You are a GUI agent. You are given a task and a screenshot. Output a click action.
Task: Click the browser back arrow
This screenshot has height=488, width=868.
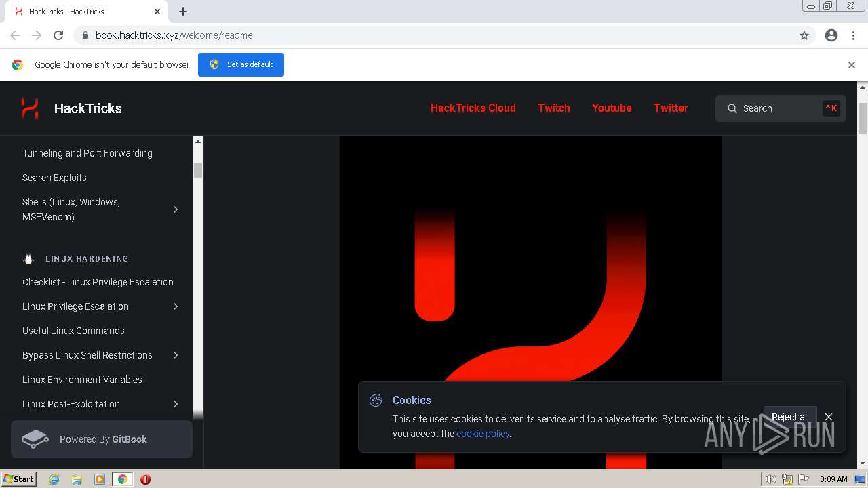[15, 35]
